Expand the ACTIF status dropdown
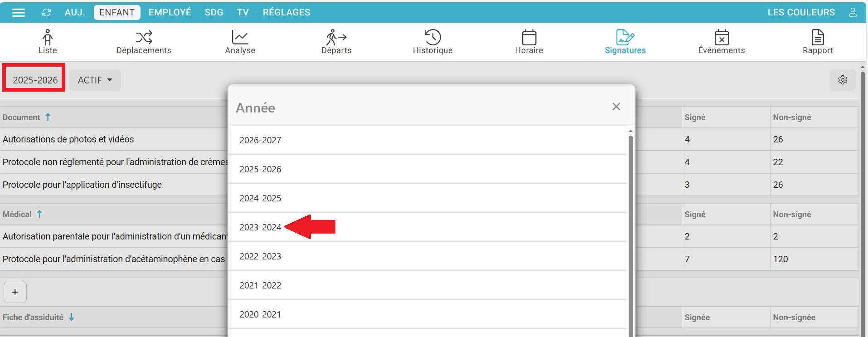Image resolution: width=868 pixels, height=337 pixels. coord(95,80)
